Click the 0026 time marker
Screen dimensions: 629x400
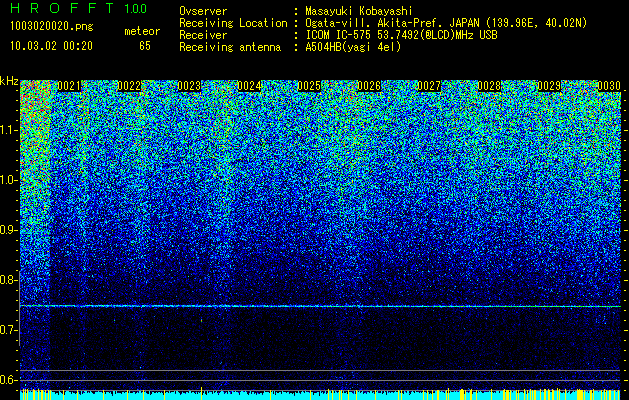tap(369, 86)
